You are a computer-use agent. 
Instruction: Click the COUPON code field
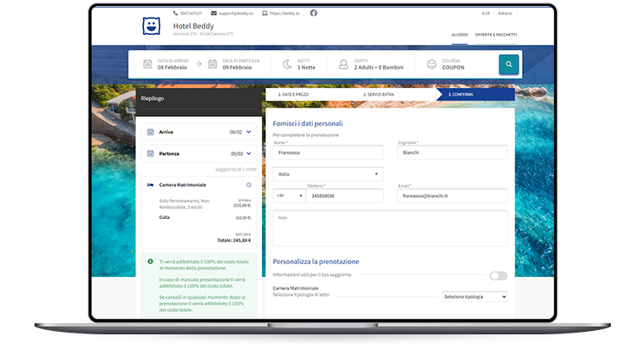(x=452, y=64)
